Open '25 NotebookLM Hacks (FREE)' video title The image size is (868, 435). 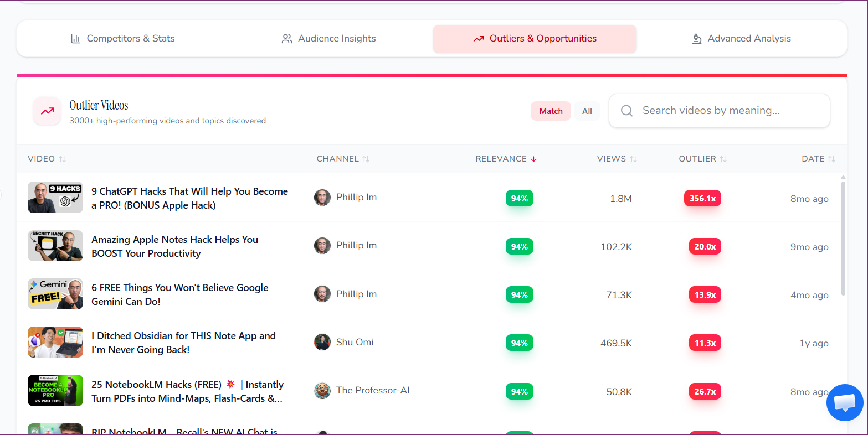tap(187, 391)
